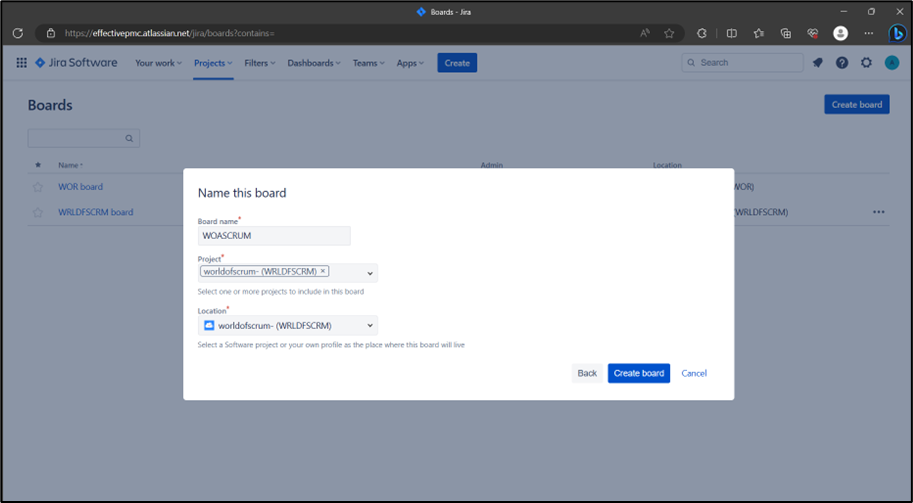Open Jira settings gear icon
Image resolution: width=913 pixels, height=503 pixels.
(x=866, y=63)
